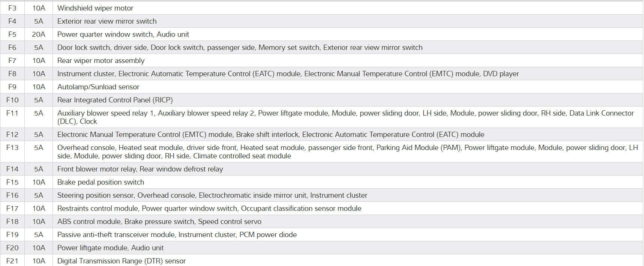Click the F13 fuse number cell

tap(12, 147)
